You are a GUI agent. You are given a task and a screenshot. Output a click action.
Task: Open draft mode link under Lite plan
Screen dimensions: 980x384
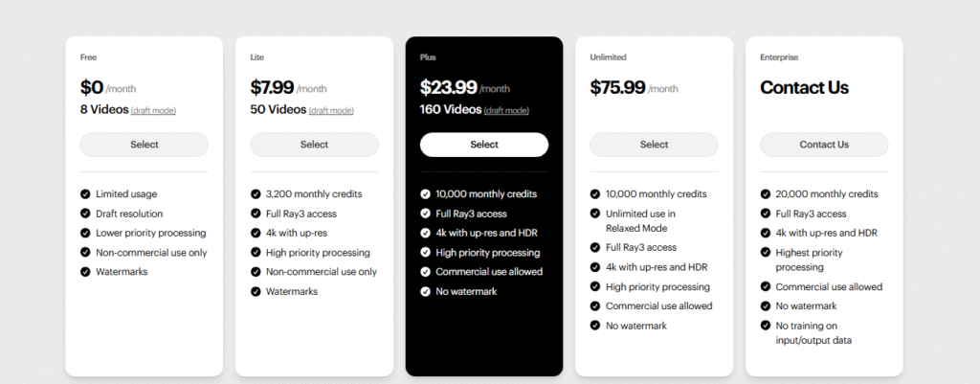coord(332,111)
